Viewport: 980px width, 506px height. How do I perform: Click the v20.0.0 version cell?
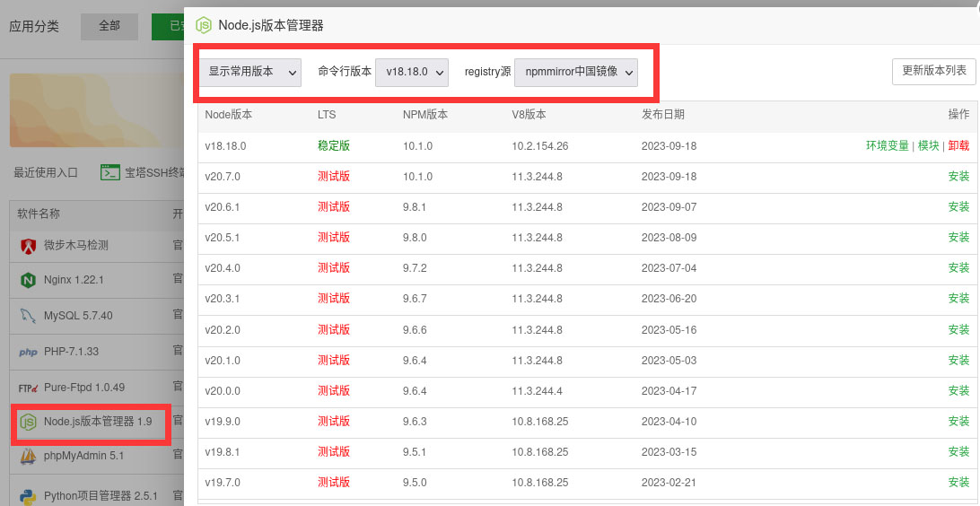(x=223, y=391)
